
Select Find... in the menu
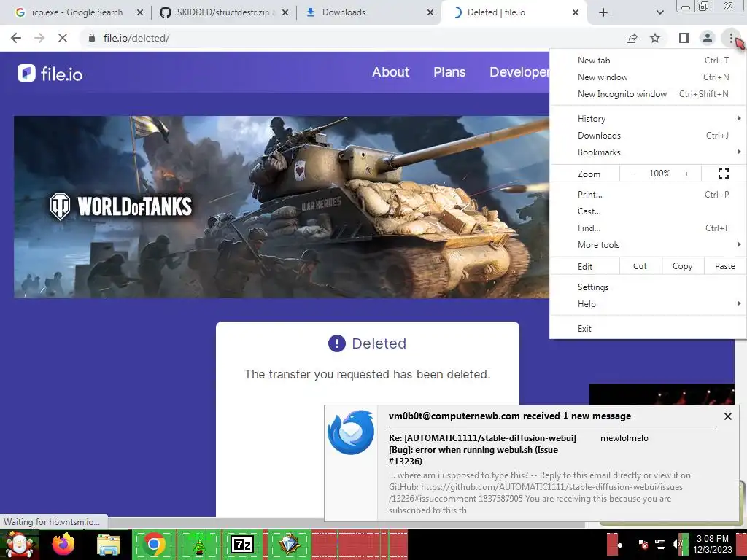(648, 228)
